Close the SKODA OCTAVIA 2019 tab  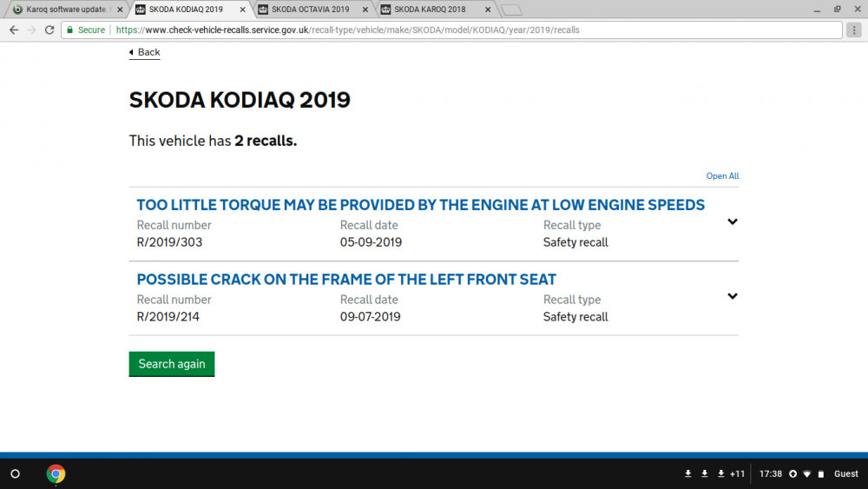[365, 10]
